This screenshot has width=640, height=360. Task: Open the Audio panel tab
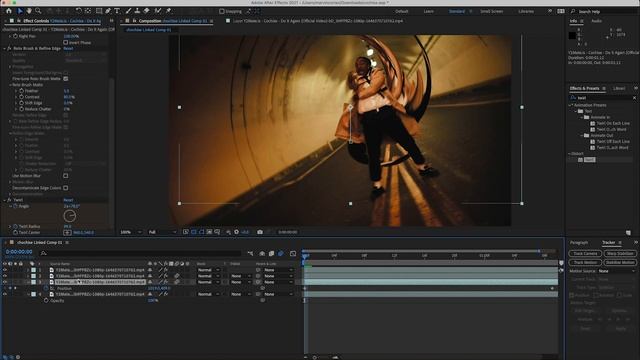[x=596, y=21]
